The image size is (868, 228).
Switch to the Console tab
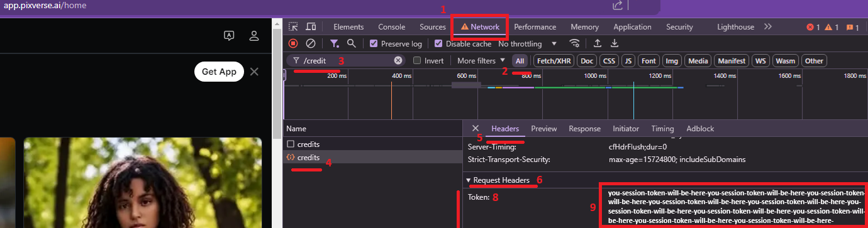[392, 27]
